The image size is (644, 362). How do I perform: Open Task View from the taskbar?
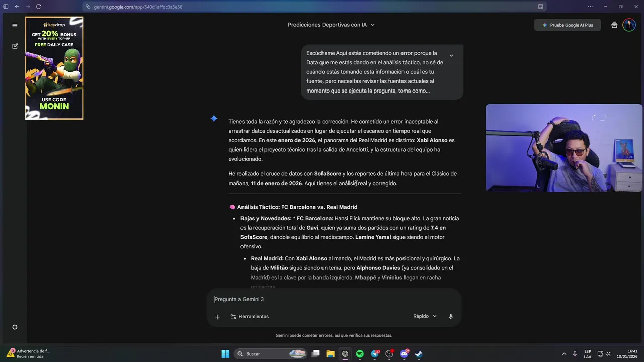coord(316,354)
